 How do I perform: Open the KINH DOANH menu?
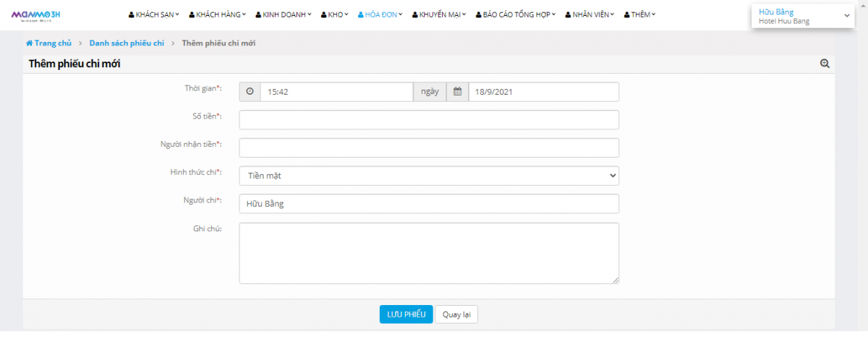tap(284, 15)
